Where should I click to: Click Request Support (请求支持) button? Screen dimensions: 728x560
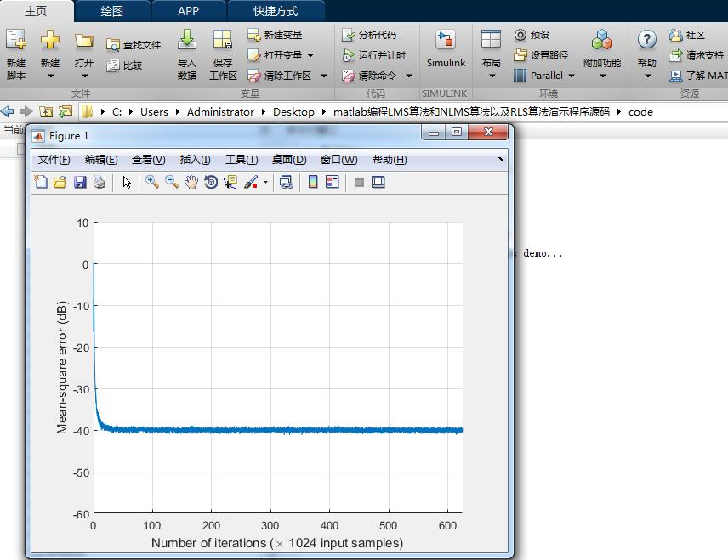click(697, 55)
